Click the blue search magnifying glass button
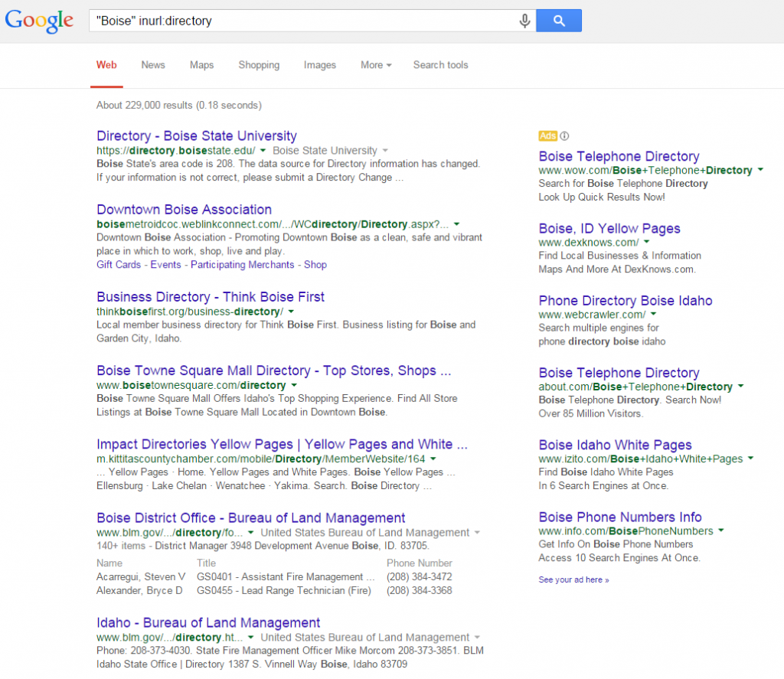The height and width of the screenshot is (679, 784). 559,21
